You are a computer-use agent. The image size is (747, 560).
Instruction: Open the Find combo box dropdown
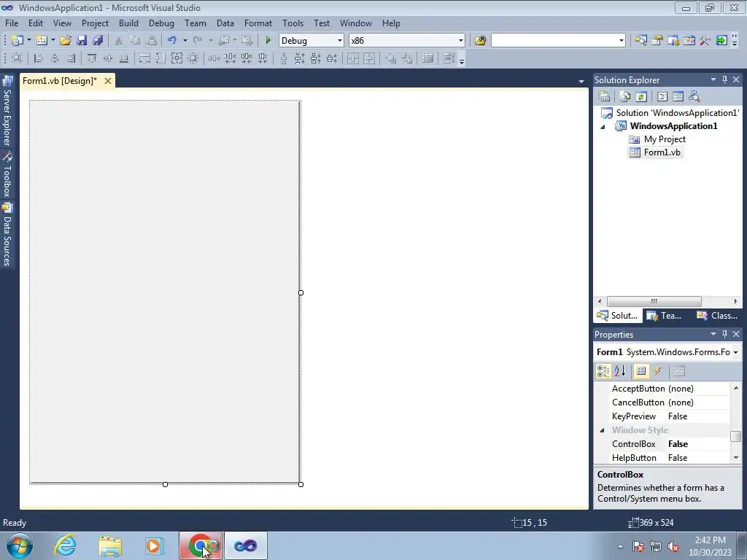(622, 41)
